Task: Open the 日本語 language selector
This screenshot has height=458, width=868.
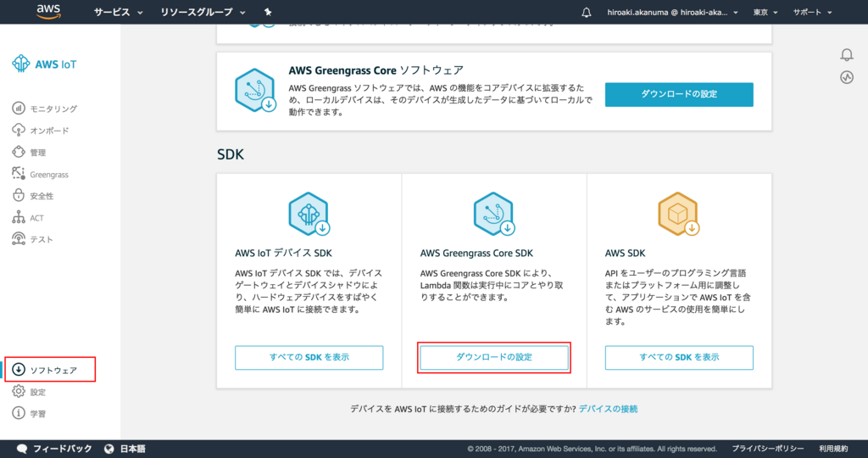Action: pos(133,449)
